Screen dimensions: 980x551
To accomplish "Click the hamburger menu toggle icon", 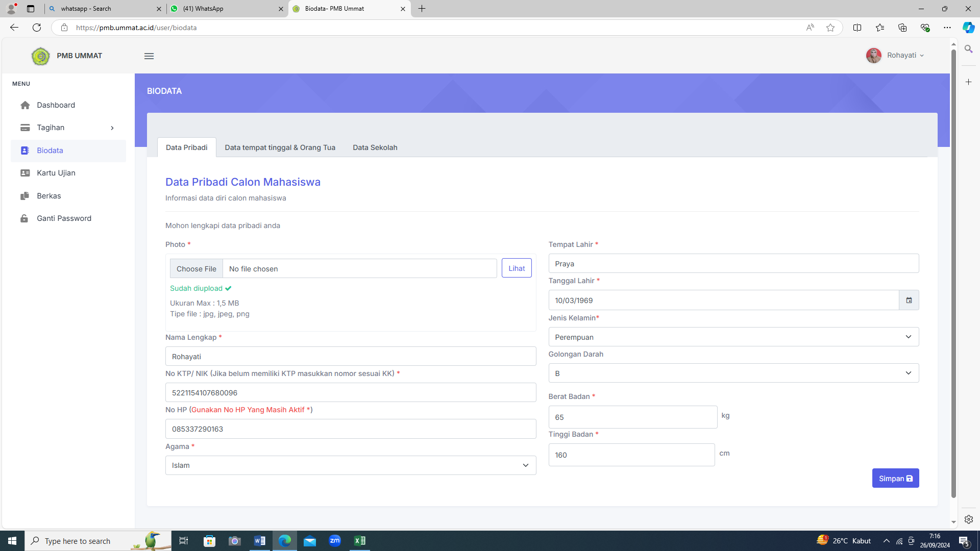I will click(149, 56).
